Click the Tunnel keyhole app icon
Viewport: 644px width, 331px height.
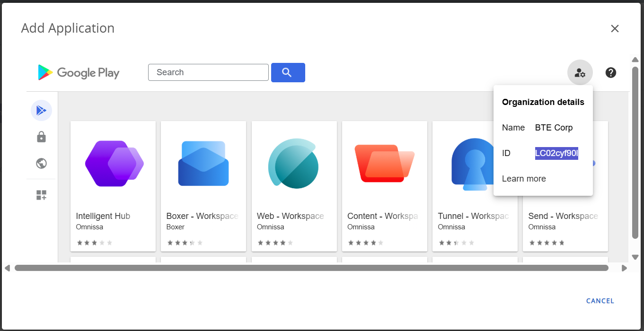click(x=473, y=165)
